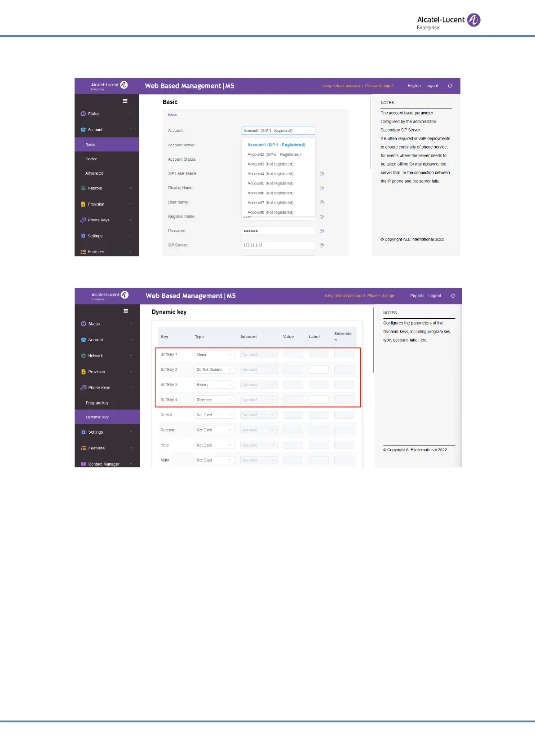Click the Network globe icon in the Basic page sidebar

click(83, 189)
